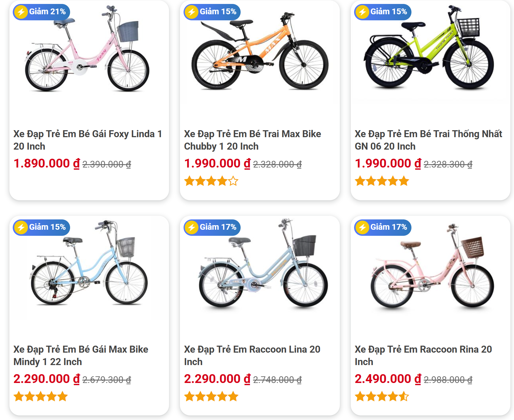Open blue Max Bike Mindy image

pyautogui.click(x=89, y=267)
